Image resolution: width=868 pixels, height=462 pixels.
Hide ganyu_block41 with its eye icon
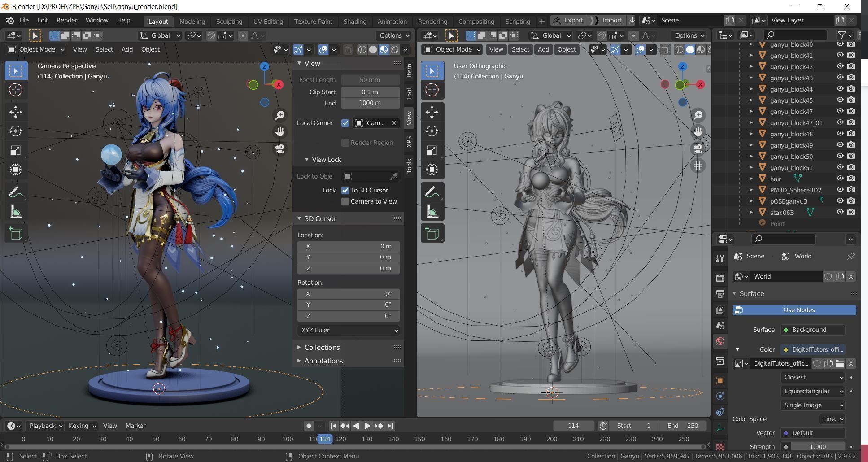coord(840,55)
